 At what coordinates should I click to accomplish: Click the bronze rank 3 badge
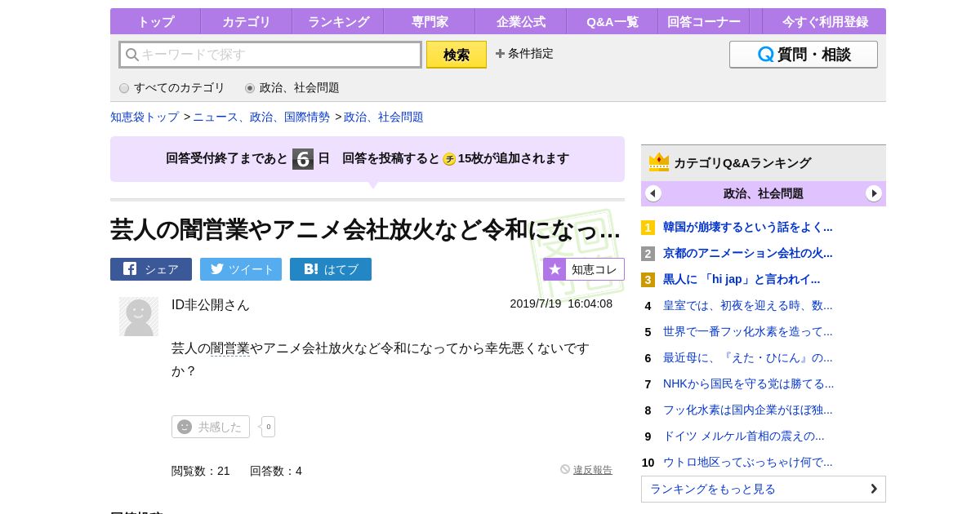tap(648, 280)
